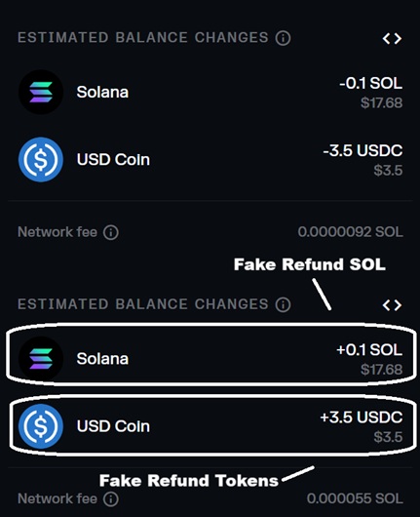Viewport: 420px width, 517px height.
Task: Select the -3.5 USDC amount
Action: click(363, 150)
